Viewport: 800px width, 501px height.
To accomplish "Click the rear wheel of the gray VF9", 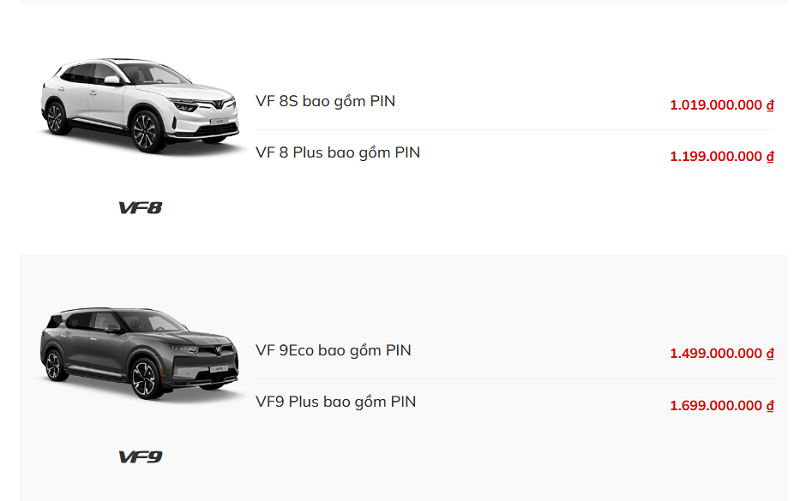I will pyautogui.click(x=55, y=366).
